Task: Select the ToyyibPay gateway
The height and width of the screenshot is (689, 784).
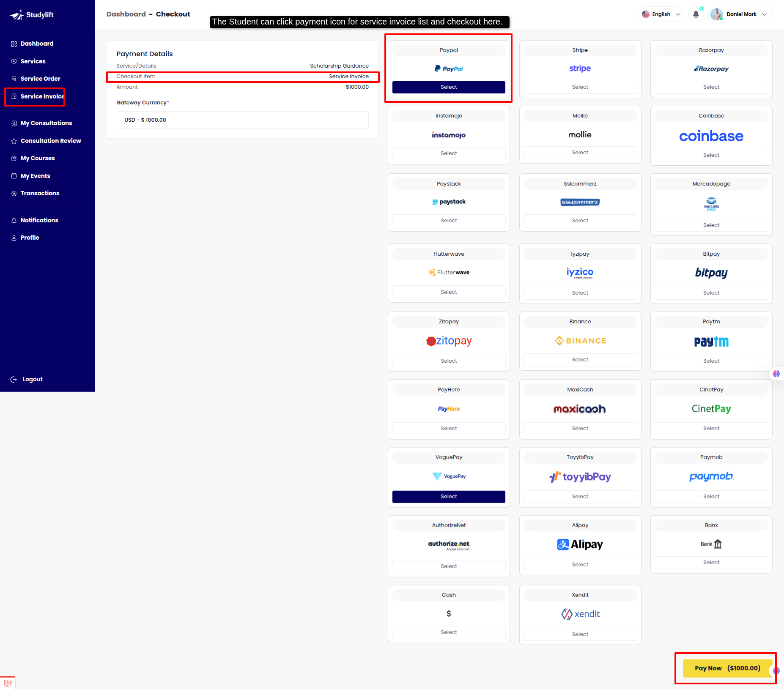Action: [x=580, y=497]
